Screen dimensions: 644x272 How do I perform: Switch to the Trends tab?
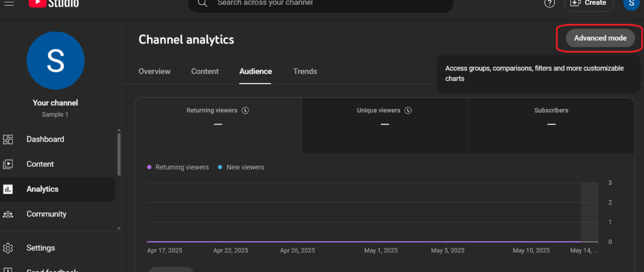tap(305, 72)
